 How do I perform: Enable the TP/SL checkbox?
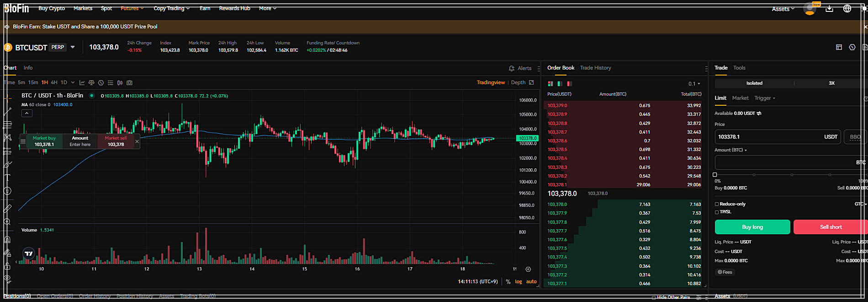pos(717,212)
